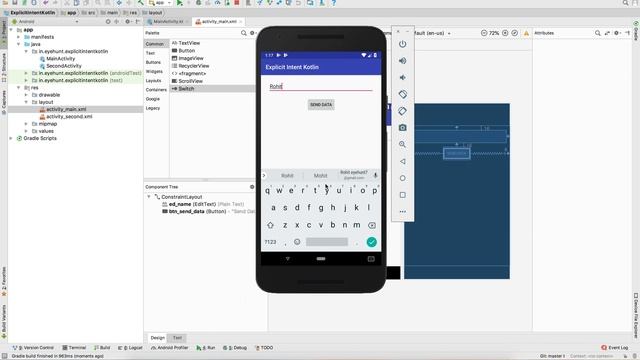Raise the emulator volume
The width and height of the screenshot is (640, 360).
coord(402,60)
